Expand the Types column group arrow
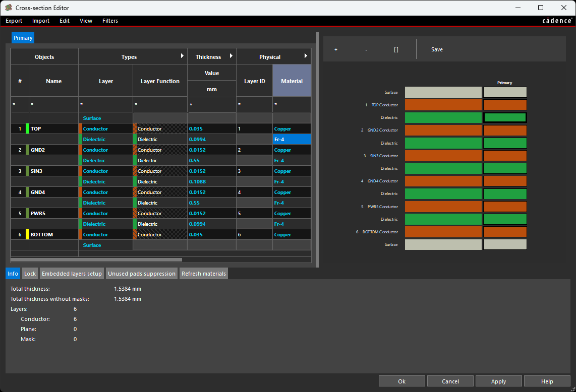Image resolution: width=576 pixels, height=392 pixels. [182, 56]
